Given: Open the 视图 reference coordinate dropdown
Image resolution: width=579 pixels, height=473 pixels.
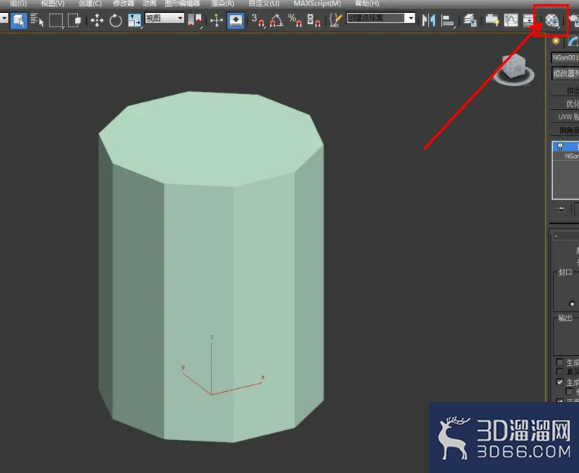Looking at the screenshot, I should (x=164, y=18).
